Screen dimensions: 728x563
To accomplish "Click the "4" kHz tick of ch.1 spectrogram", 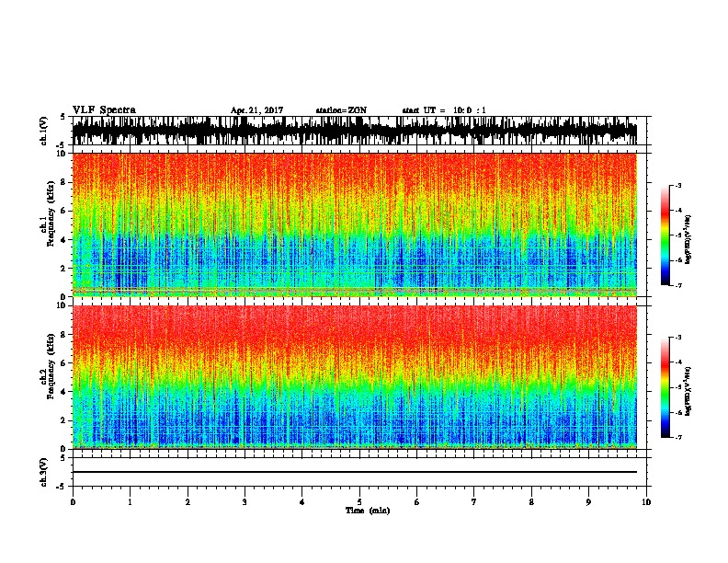I will 64,240.
